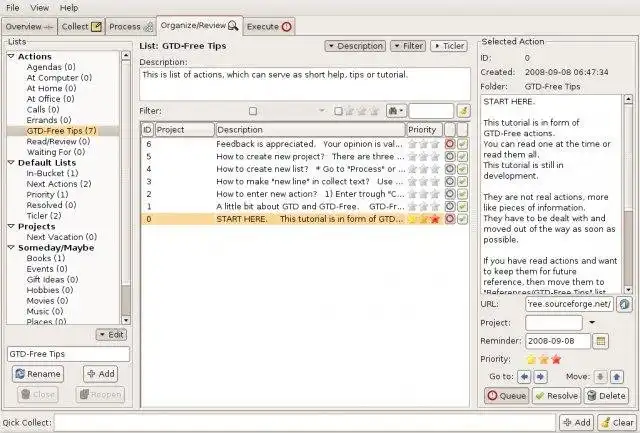
Task: Toggle queue icon for 'How to enter new action?'
Action: click(450, 194)
